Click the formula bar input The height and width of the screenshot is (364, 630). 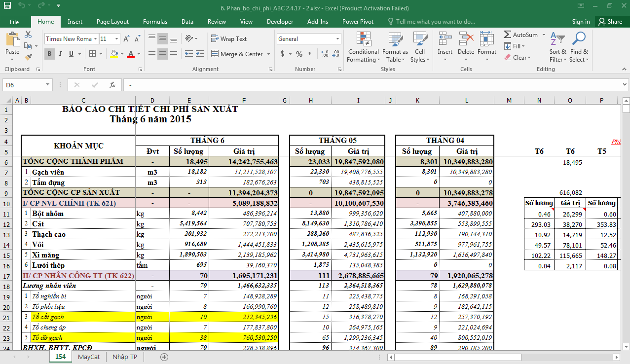(371, 85)
